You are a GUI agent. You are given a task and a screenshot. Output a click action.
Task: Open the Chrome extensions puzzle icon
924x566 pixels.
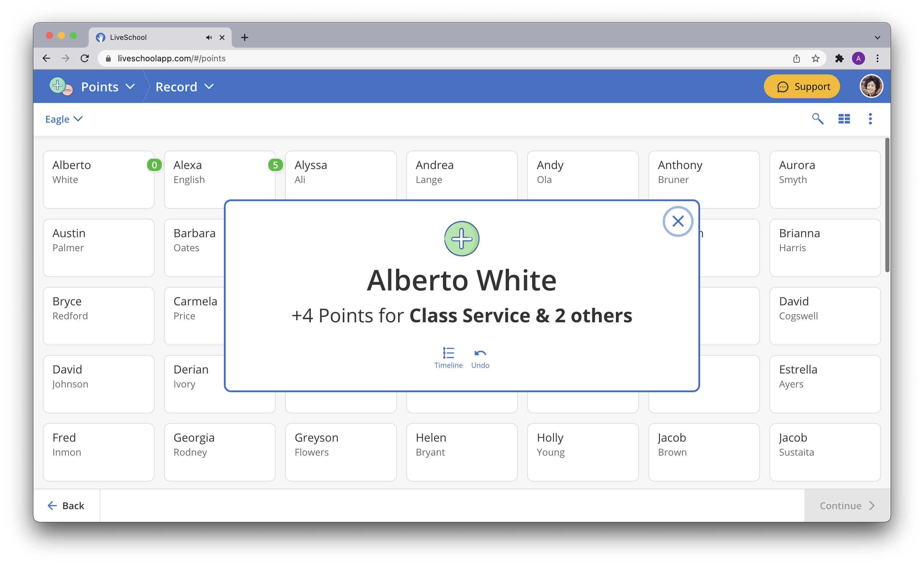[x=839, y=58]
